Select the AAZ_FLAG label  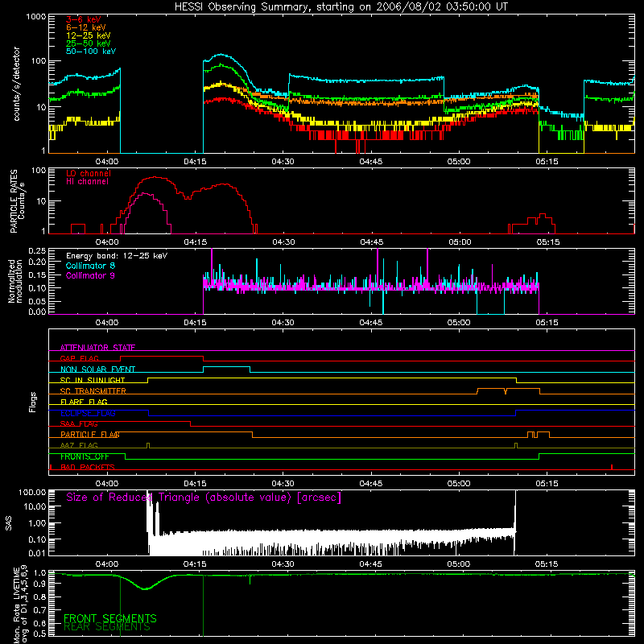coord(79,445)
